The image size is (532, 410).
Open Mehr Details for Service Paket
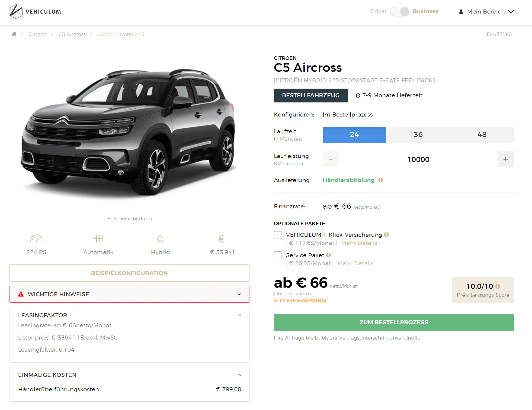click(355, 263)
